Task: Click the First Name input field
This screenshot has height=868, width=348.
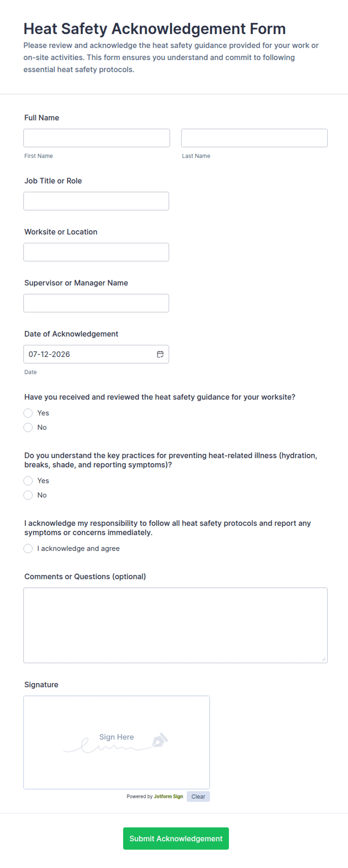Action: [97, 138]
